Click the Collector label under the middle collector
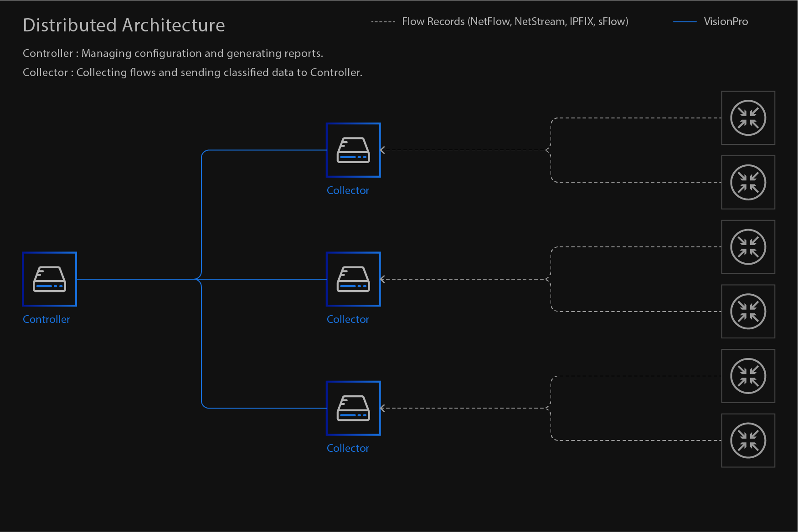798x532 pixels. click(x=348, y=319)
